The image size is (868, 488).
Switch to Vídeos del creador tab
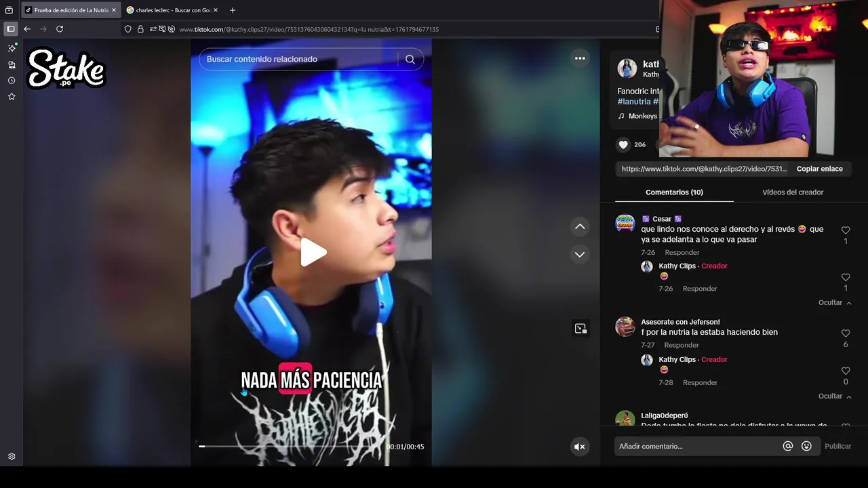point(793,192)
